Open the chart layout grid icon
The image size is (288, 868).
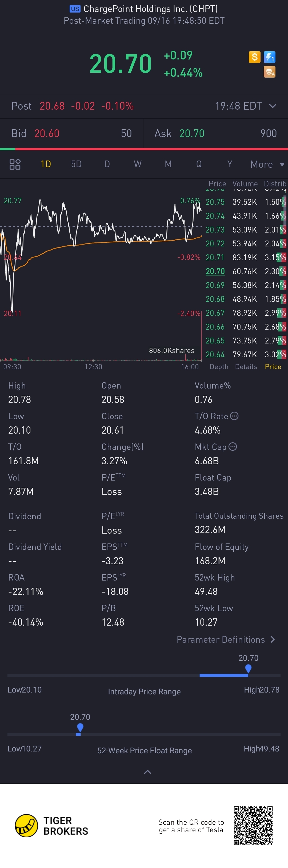click(15, 164)
